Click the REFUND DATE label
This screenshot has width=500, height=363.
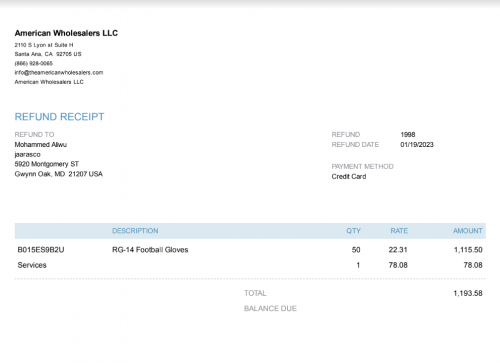point(355,144)
